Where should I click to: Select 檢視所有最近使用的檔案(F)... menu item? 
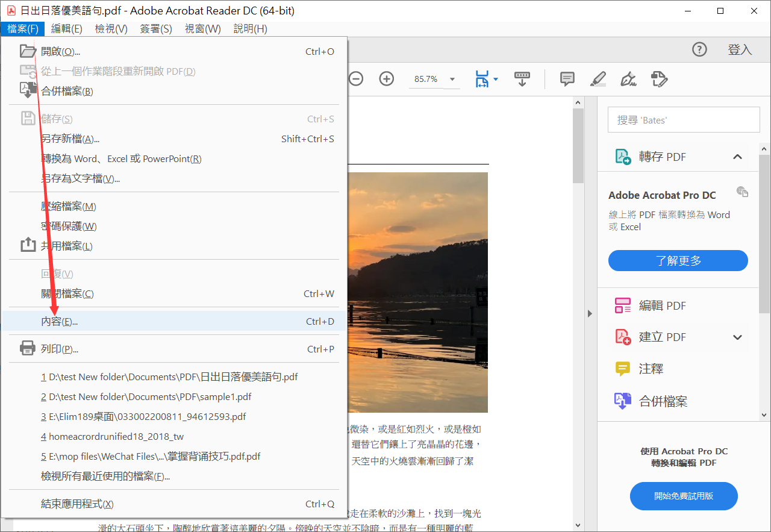pyautogui.click(x=174, y=477)
